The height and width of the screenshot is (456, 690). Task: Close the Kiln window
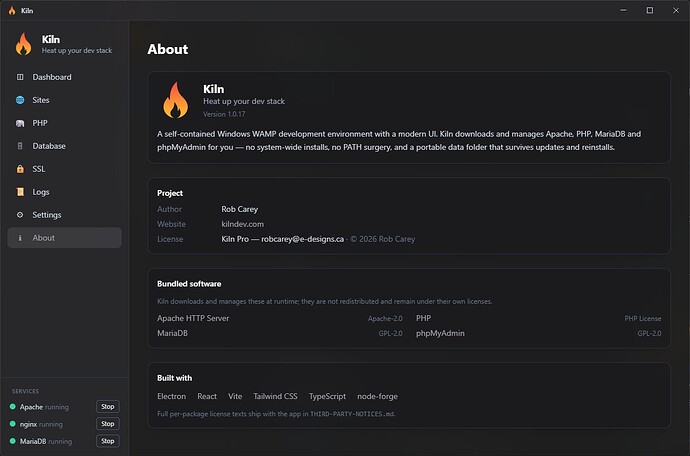pos(676,10)
